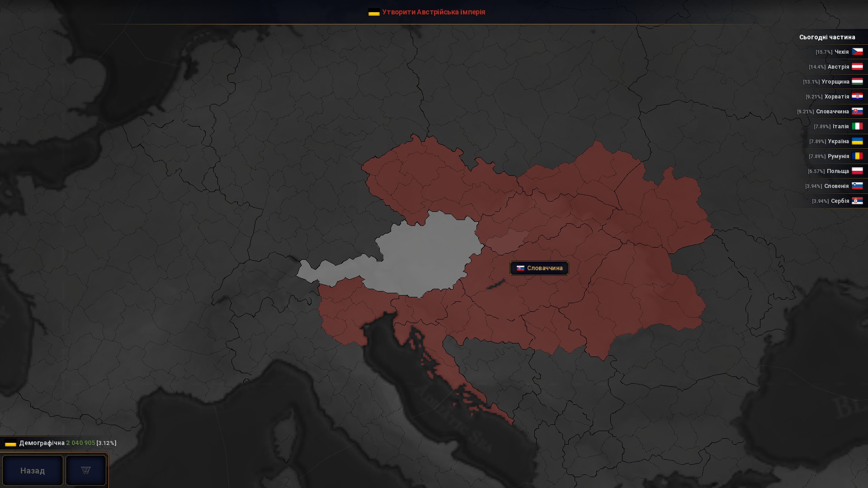Click the Austrian Empire flag beside Демографічна
868x488 pixels.
tap(10, 443)
